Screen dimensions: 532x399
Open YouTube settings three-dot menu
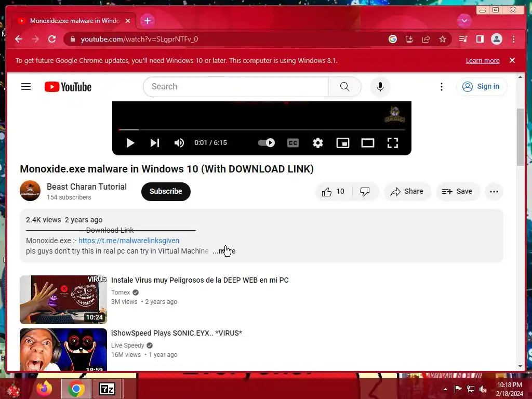tap(442, 87)
